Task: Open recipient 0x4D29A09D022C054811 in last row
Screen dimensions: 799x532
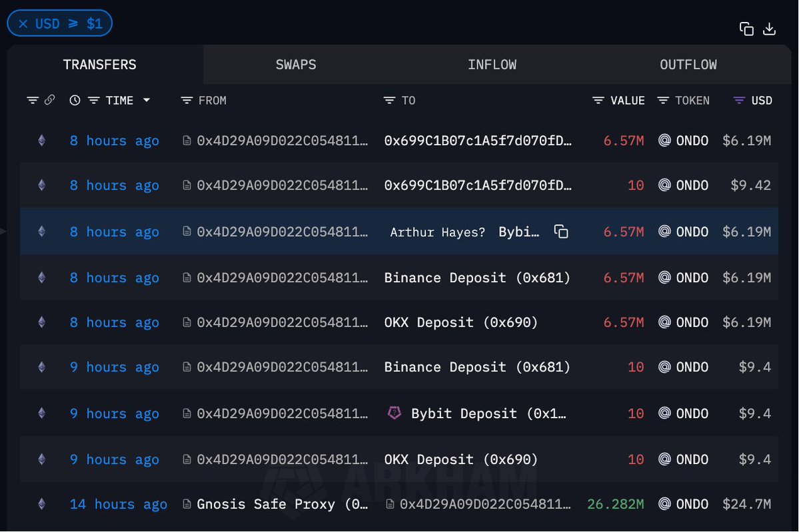Action: pyautogui.click(x=485, y=504)
